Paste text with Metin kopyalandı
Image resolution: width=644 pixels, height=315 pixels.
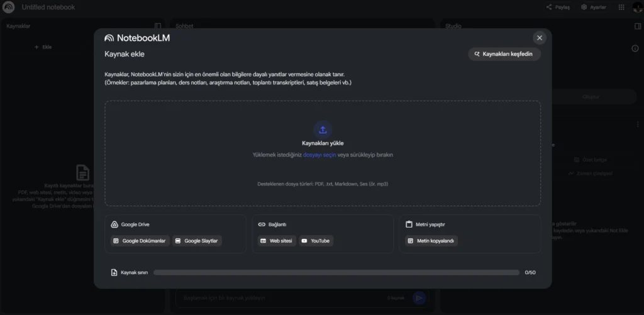click(x=431, y=241)
